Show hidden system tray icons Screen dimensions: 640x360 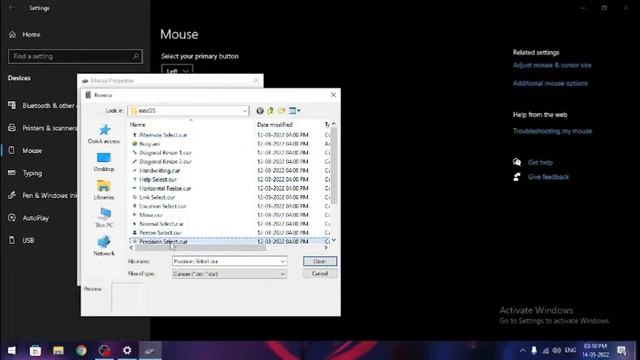(x=522, y=350)
